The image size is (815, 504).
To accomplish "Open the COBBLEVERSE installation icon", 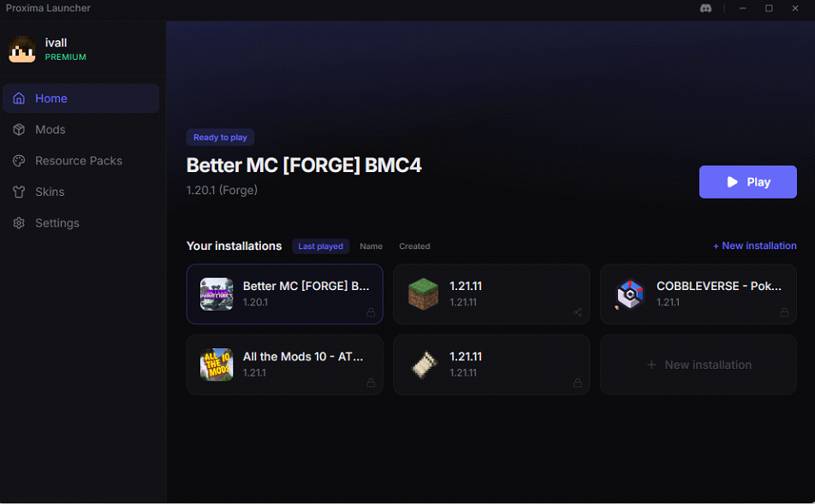I will click(630, 294).
